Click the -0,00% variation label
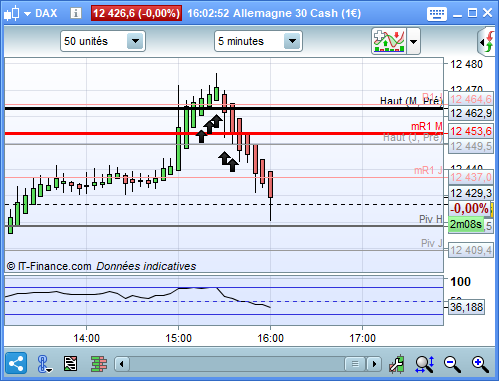The height and width of the screenshot is (381, 499). 469,209
